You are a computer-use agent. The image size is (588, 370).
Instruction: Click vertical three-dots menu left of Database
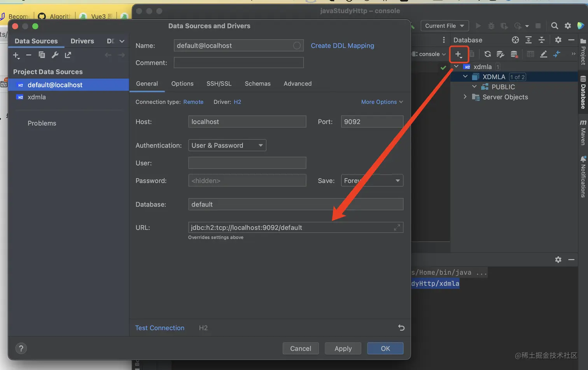coord(444,40)
